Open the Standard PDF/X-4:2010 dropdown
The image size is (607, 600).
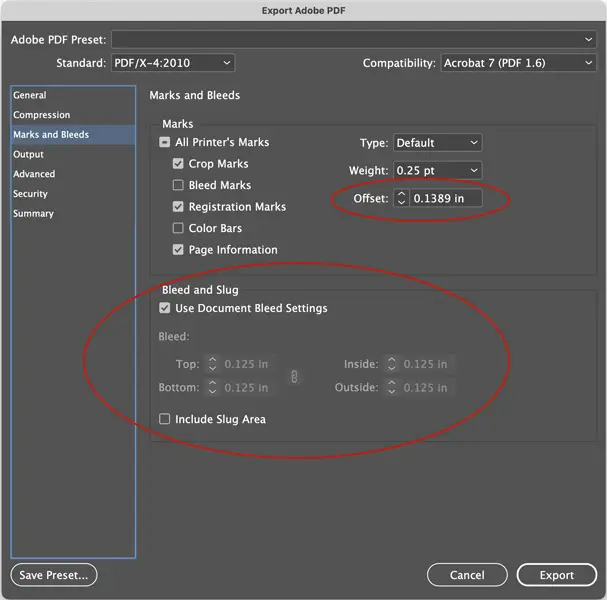(x=172, y=63)
